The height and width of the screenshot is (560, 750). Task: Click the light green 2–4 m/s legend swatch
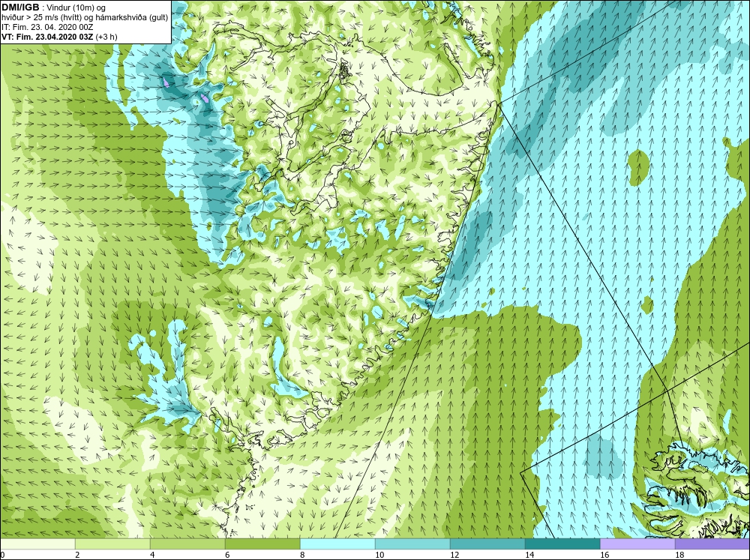(112, 544)
